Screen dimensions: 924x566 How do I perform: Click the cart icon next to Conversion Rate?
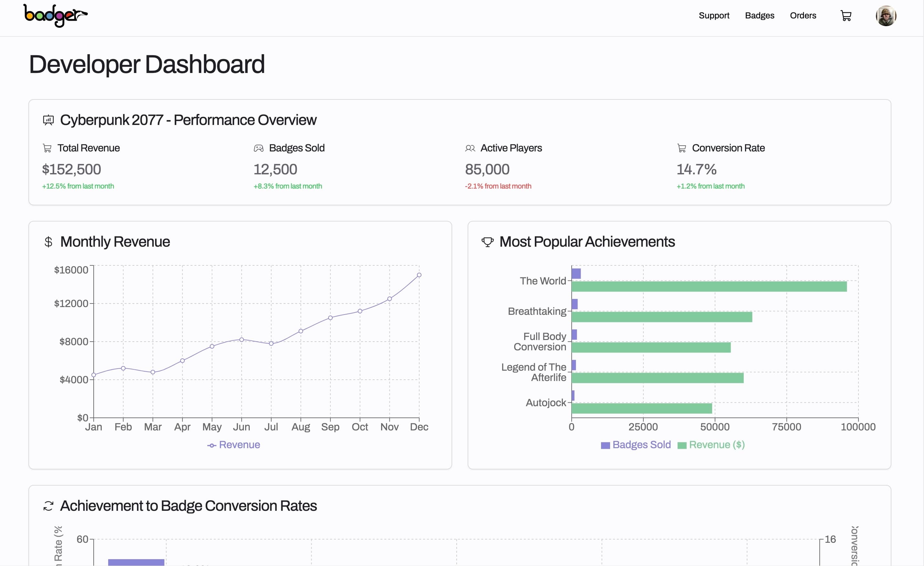pyautogui.click(x=681, y=149)
